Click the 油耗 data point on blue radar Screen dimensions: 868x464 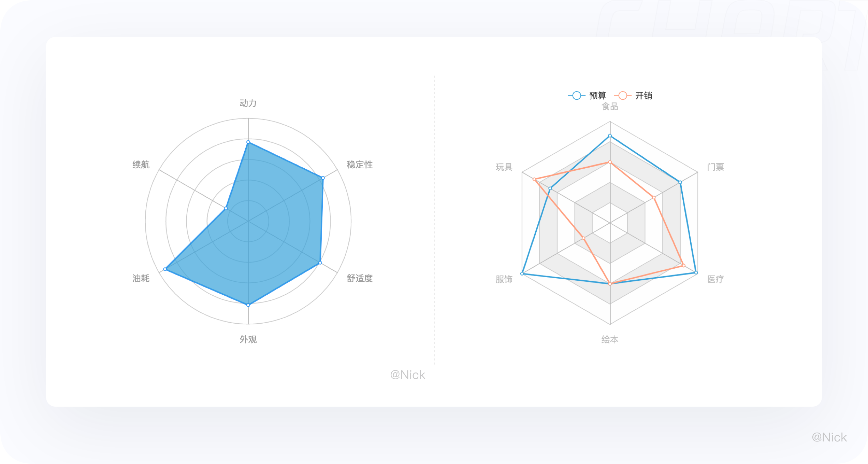point(165,269)
